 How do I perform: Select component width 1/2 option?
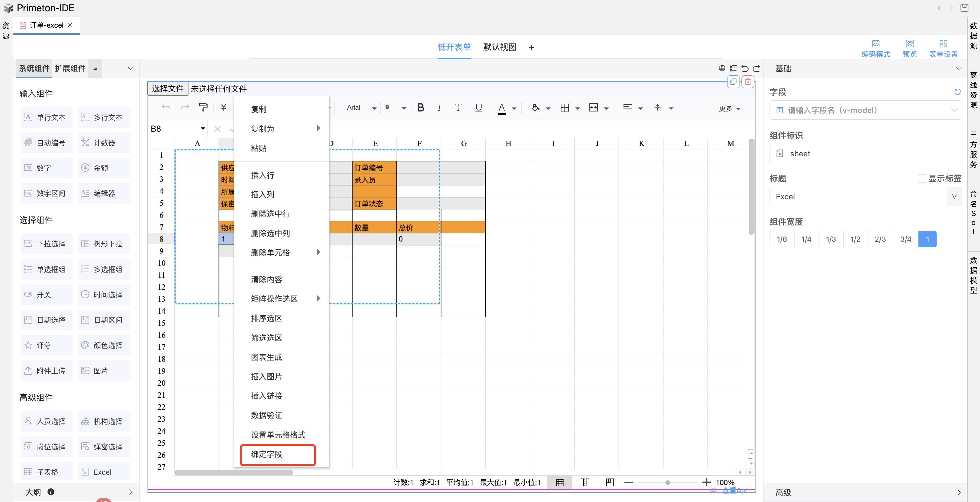click(855, 239)
